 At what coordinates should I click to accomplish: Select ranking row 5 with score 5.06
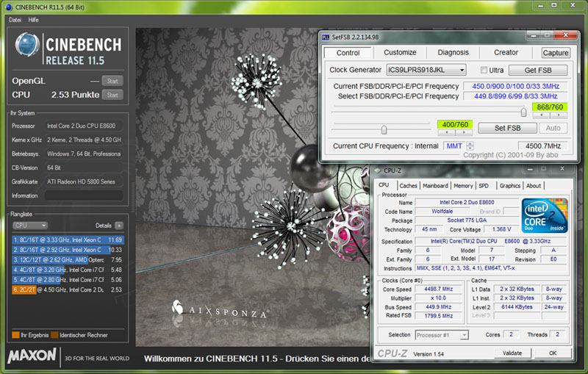tap(68, 279)
